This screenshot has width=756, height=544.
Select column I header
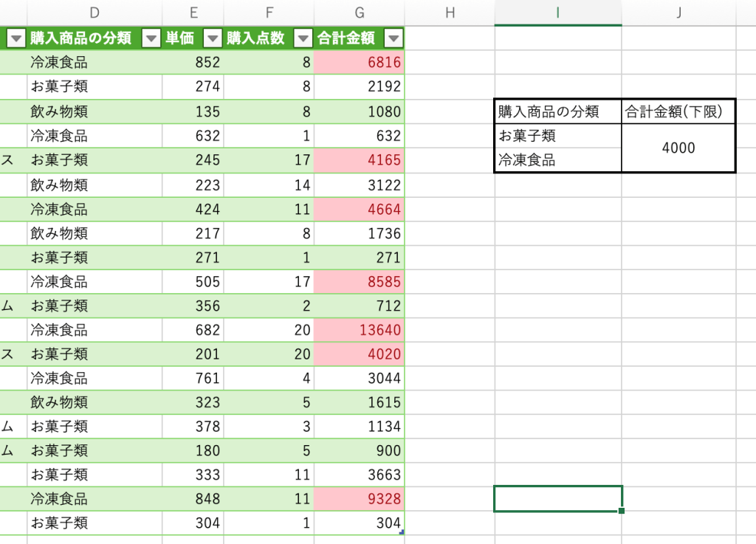tap(557, 13)
